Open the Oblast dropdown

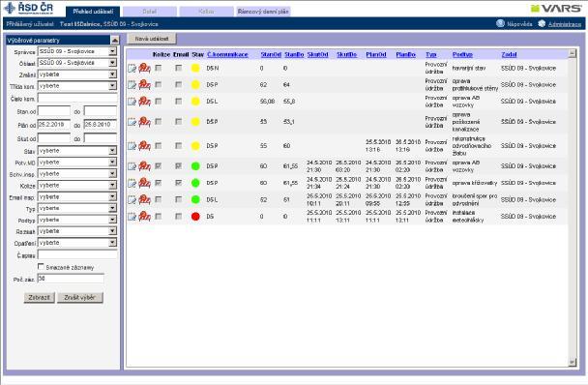[x=77, y=63]
